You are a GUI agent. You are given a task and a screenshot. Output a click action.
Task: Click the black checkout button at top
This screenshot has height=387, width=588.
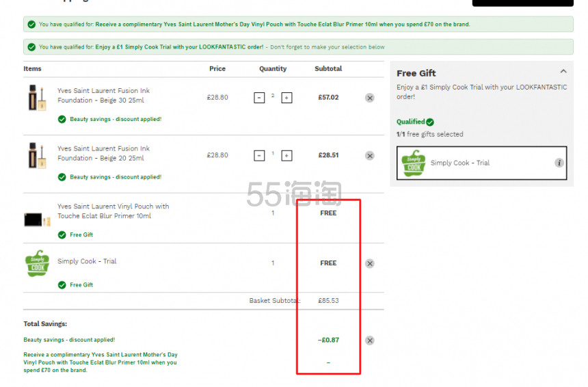point(523,3)
